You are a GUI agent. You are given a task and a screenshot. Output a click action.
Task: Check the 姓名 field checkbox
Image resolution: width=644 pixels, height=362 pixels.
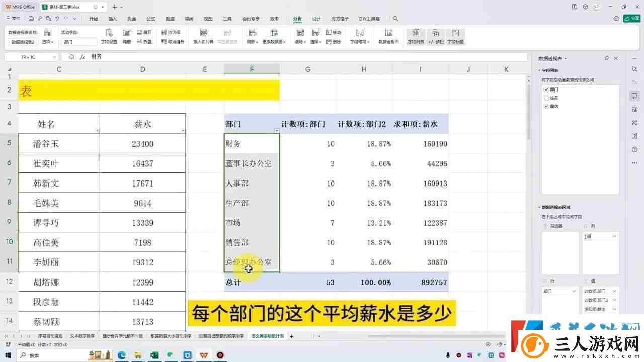pos(546,98)
